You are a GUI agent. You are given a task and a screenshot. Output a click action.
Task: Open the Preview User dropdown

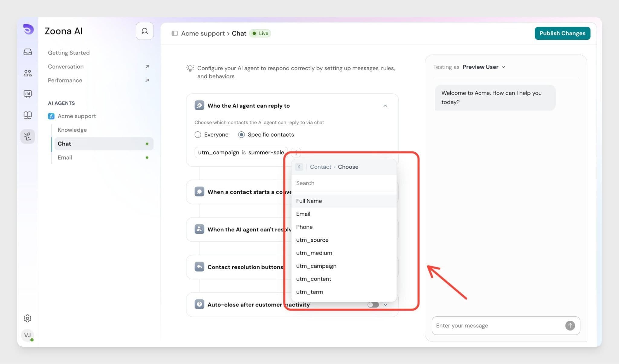tap(484, 67)
